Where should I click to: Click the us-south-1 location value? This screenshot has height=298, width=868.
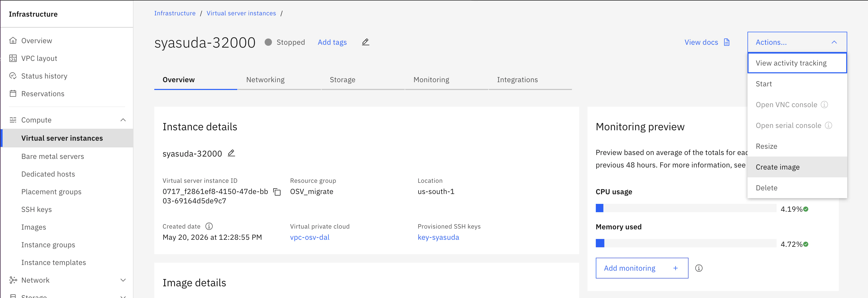(436, 191)
